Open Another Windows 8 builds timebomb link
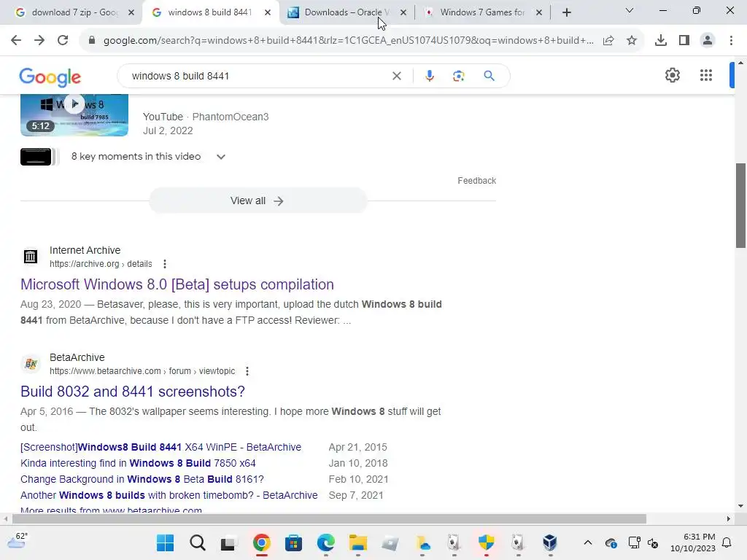This screenshot has width=747, height=560. [x=169, y=495]
